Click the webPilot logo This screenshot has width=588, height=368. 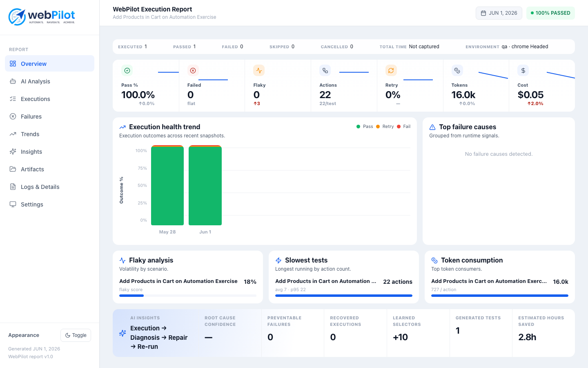click(x=42, y=17)
